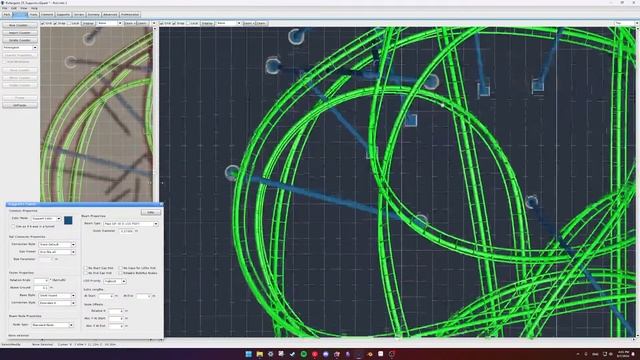This screenshot has height=360, width=640.
Task: Open the View menu
Action: [24, 8]
